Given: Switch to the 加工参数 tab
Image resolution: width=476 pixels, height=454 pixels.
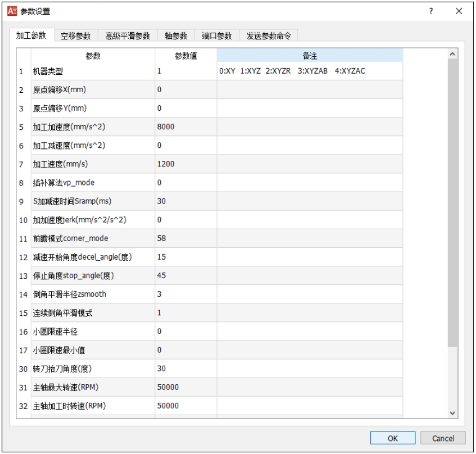Looking at the screenshot, I should [31, 35].
